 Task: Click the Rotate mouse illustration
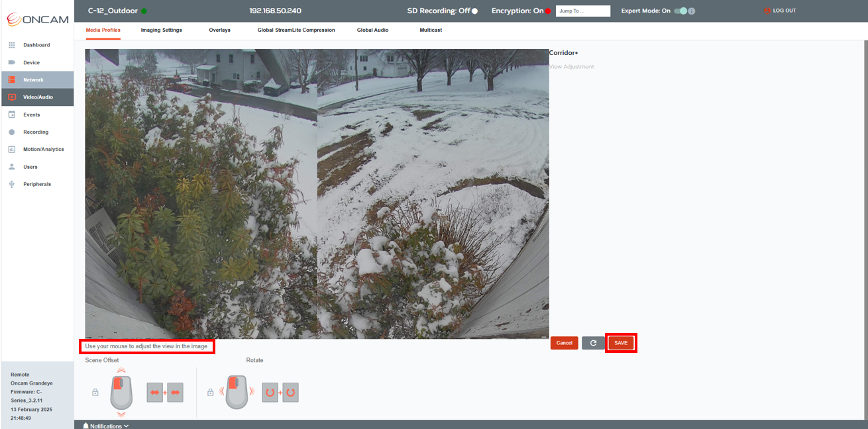[x=237, y=393]
